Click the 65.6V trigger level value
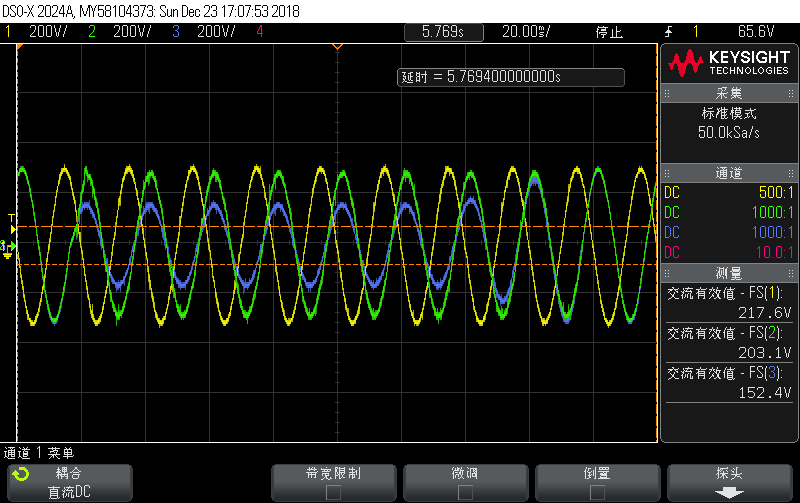800x503 pixels. 757,32
